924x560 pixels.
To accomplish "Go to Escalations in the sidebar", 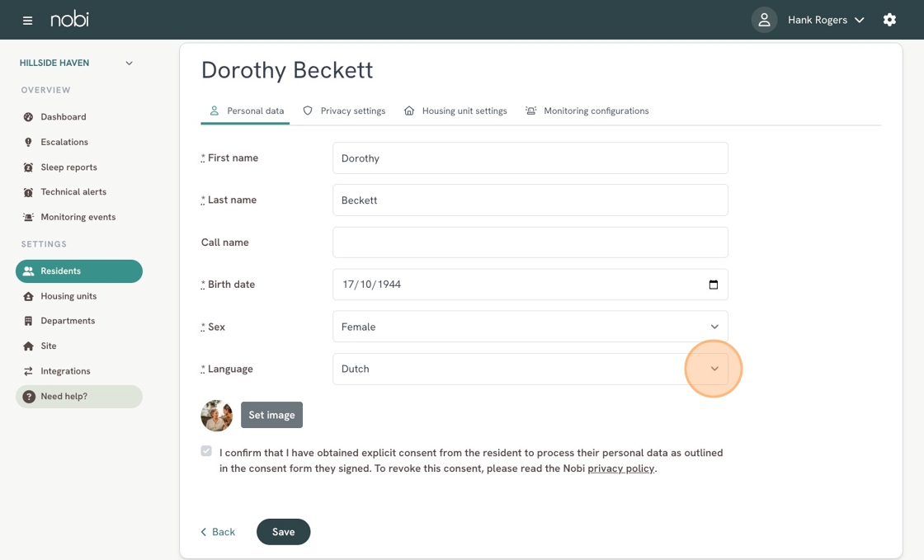I will pos(64,142).
